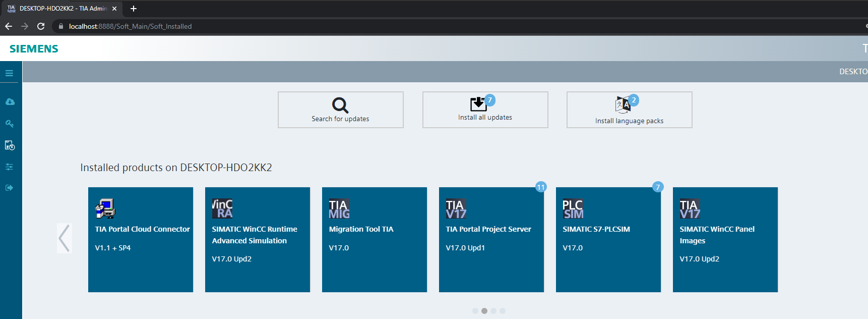This screenshot has height=319, width=868.
Task: Go to previous products carousel page
Action: pyautogui.click(x=64, y=238)
